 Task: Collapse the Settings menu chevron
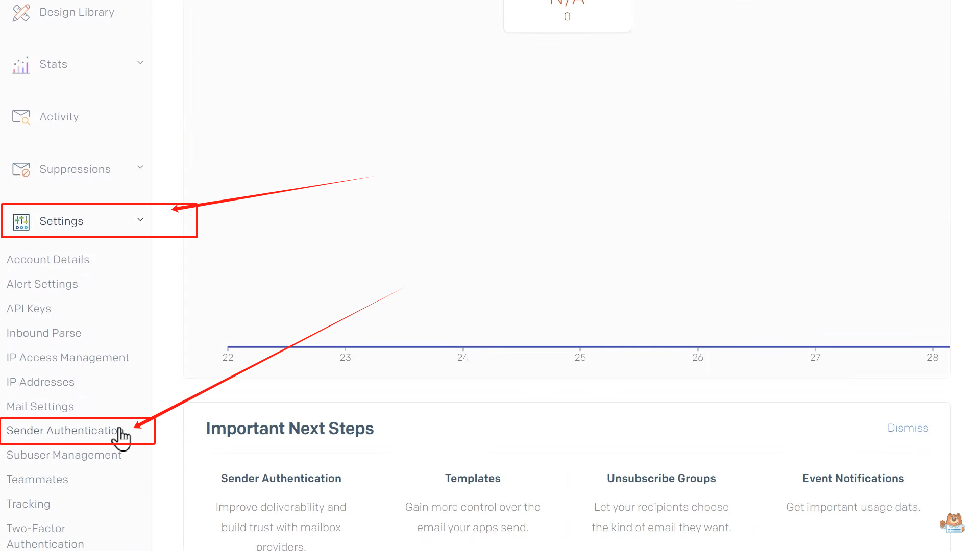[x=140, y=220]
